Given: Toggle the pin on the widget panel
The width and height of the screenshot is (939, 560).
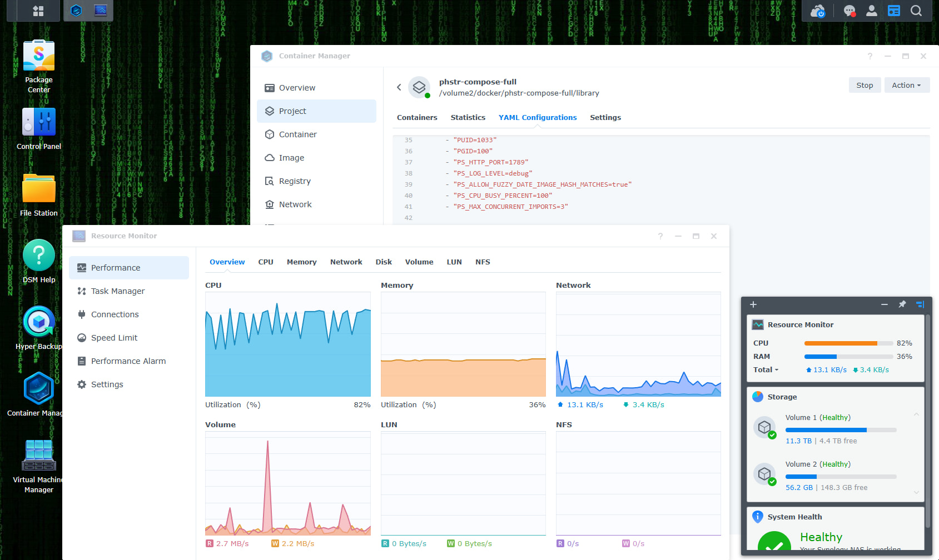Looking at the screenshot, I should click(x=902, y=304).
